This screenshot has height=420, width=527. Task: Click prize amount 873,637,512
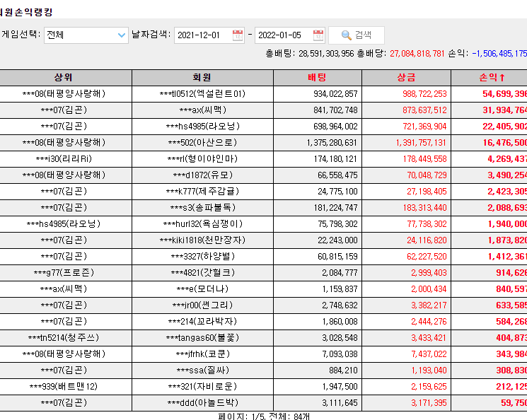424,110
